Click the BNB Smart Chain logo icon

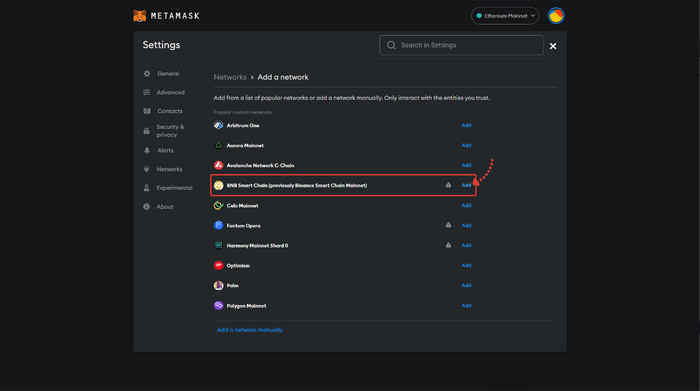pos(218,185)
